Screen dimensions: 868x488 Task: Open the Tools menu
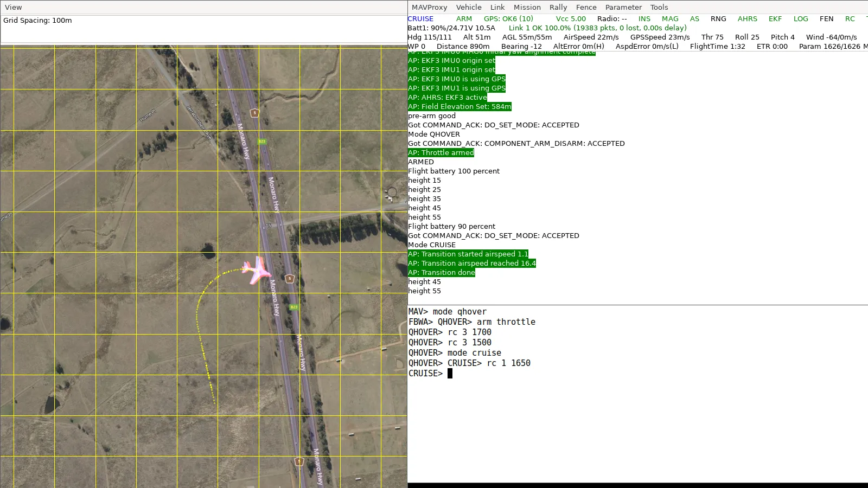coord(659,7)
